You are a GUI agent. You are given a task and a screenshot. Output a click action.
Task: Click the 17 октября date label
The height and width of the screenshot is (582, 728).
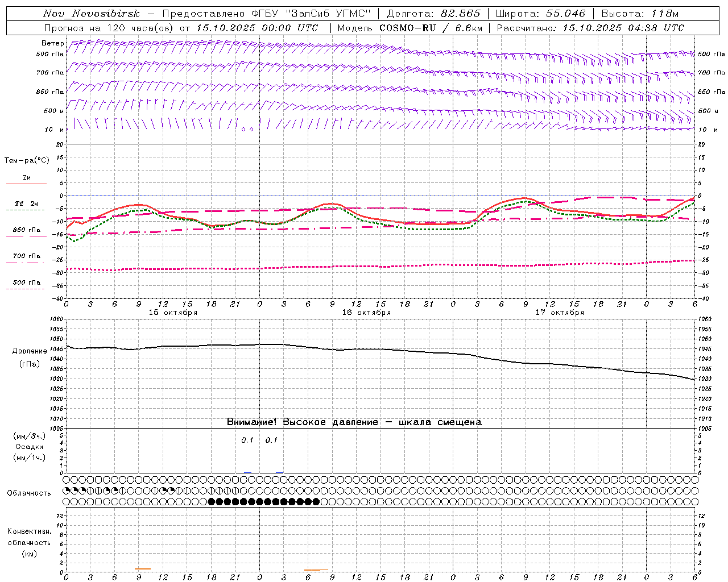(560, 313)
